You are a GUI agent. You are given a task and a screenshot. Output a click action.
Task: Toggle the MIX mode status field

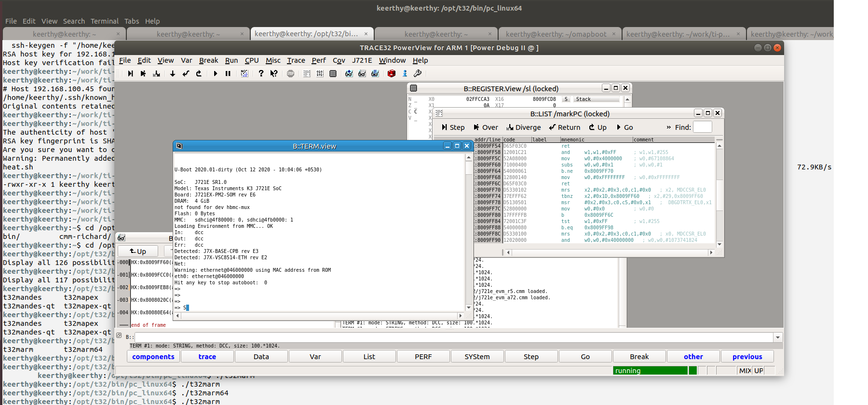click(x=745, y=370)
